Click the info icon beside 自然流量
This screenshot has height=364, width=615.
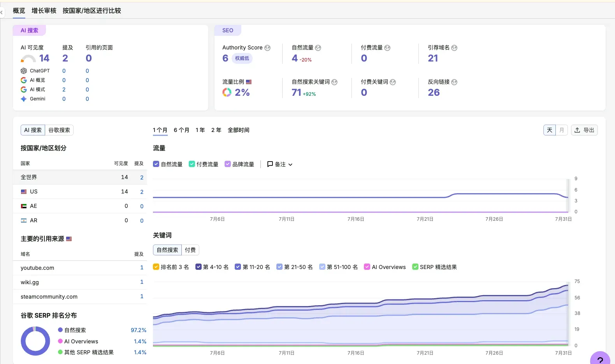pos(318,48)
